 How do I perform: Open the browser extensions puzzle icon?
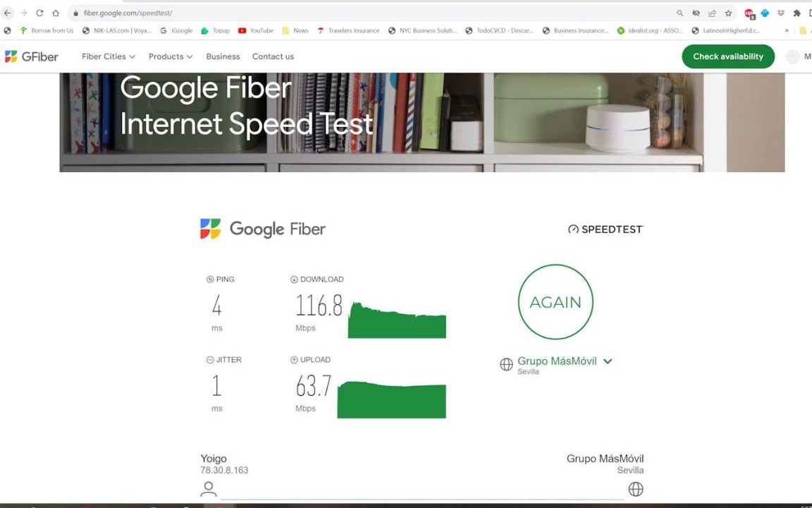tap(797, 13)
